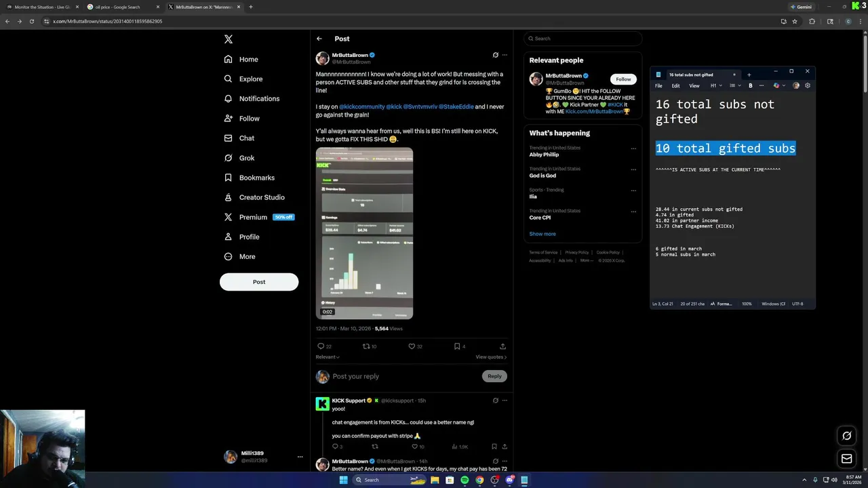
Task: Click UTF-8 encoding in Notepad status bar
Action: pyautogui.click(x=797, y=304)
